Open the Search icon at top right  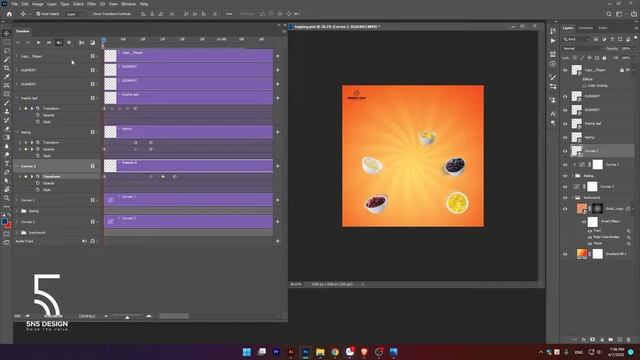609,14
